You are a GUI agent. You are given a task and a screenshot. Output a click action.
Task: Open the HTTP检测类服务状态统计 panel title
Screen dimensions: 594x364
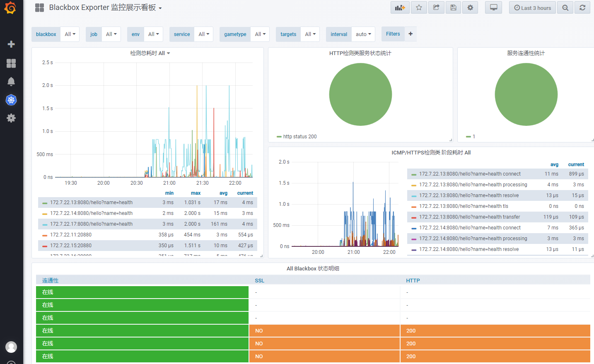[360, 53]
